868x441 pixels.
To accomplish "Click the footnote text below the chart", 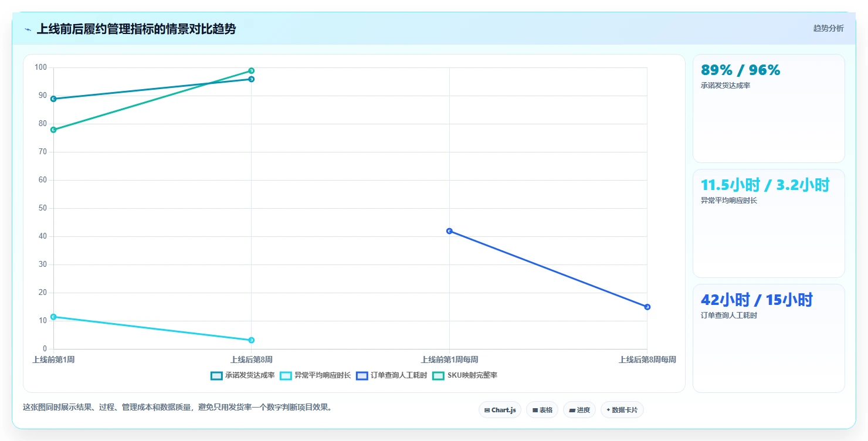I will click(x=178, y=407).
